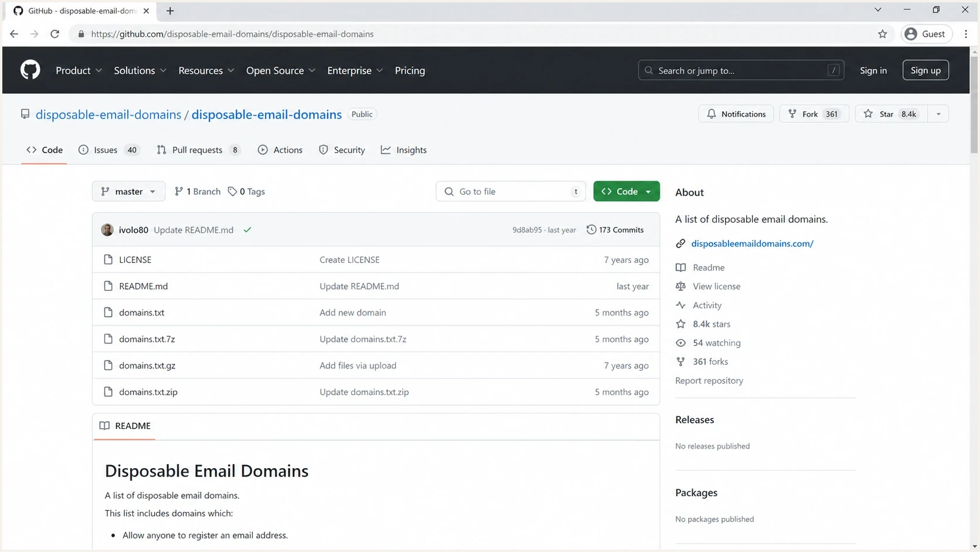Click Report repository link
980x552 pixels.
coord(709,380)
